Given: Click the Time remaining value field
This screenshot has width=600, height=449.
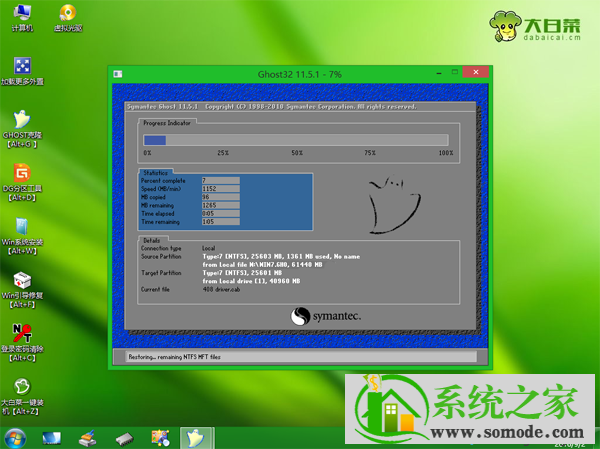Looking at the screenshot, I should click(x=221, y=222).
